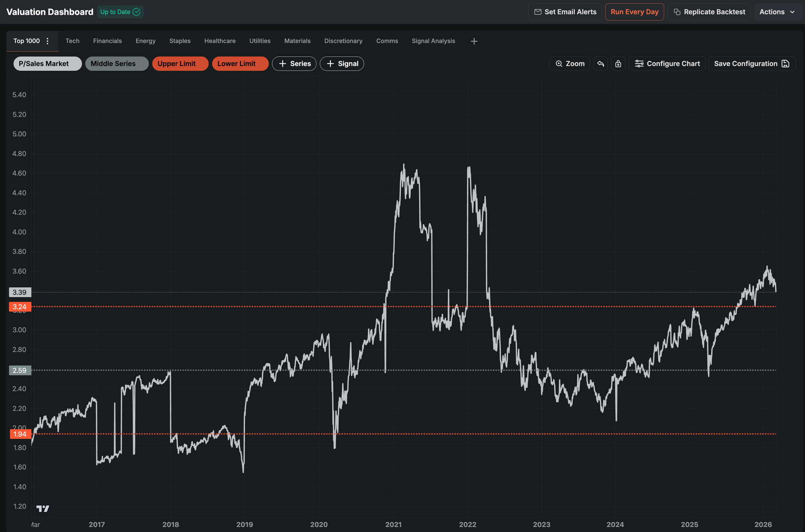Click the Set Email Alerts button
805x532 pixels.
pos(565,12)
